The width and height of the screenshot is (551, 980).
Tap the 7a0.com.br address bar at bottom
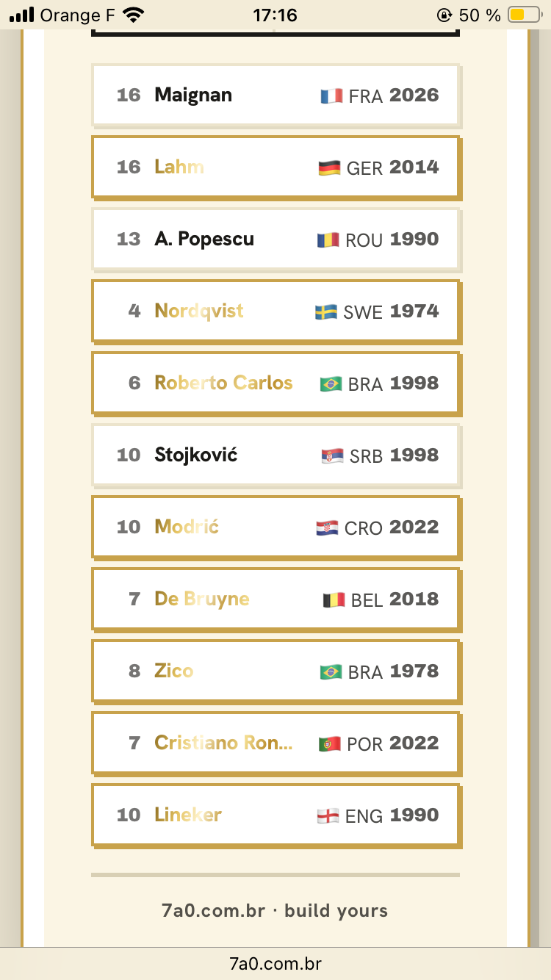click(x=275, y=963)
